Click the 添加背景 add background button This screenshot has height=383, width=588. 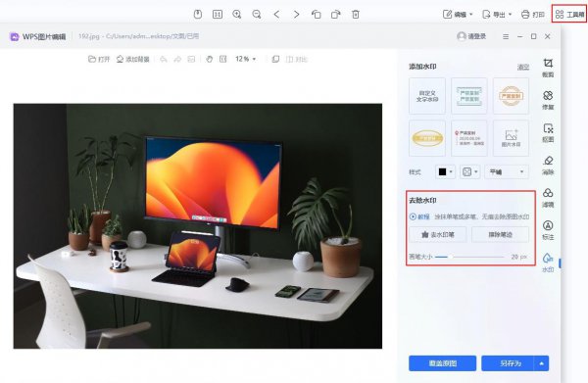[132, 59]
